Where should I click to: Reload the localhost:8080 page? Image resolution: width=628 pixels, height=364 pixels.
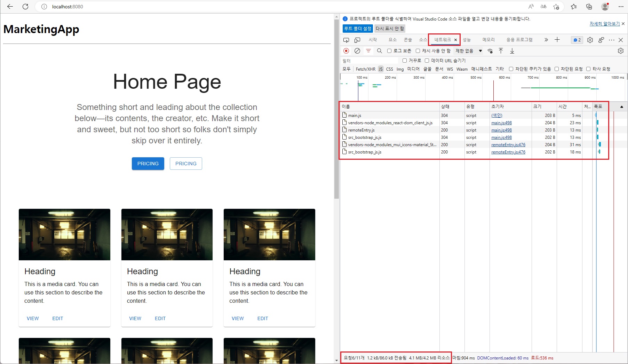tap(25, 7)
